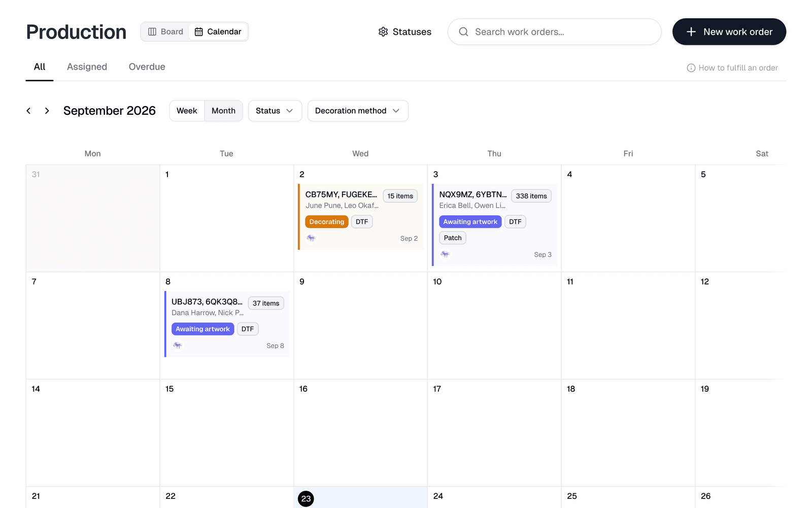The image size is (812, 508).
Task: Click the Sep 3 due date
Action: [543, 255]
